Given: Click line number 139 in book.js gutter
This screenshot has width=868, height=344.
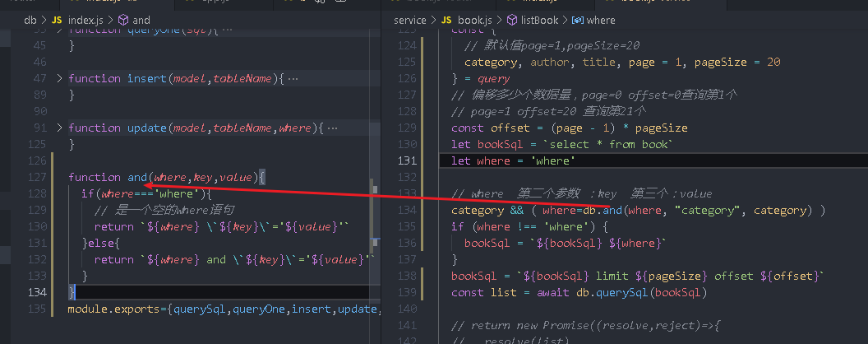Looking at the screenshot, I should click(x=407, y=292).
